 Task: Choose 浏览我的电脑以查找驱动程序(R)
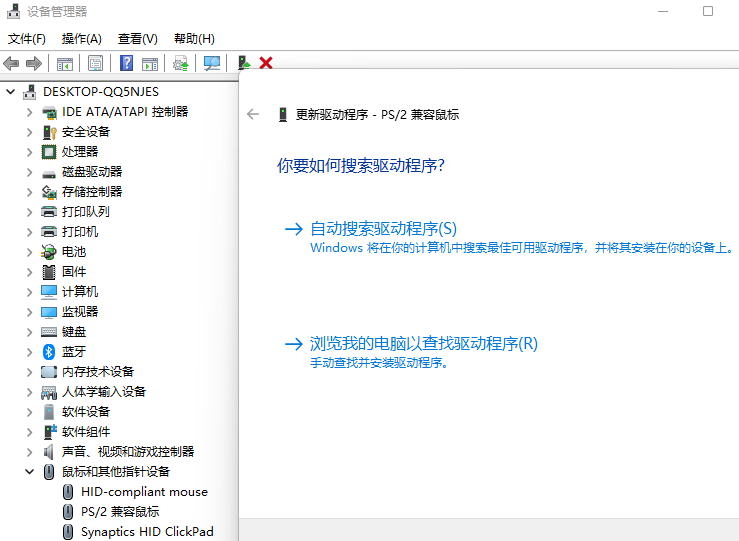coord(423,343)
